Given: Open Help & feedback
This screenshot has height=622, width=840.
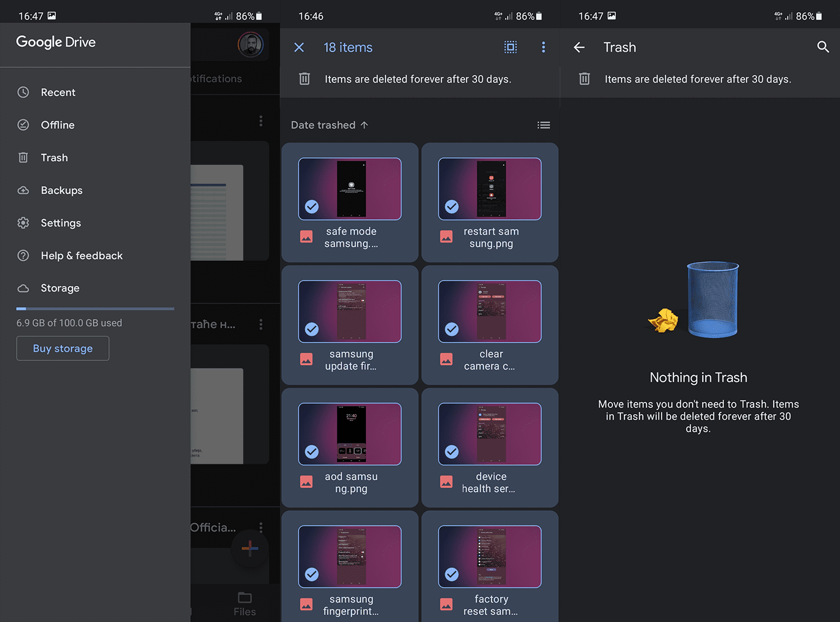Looking at the screenshot, I should point(81,255).
